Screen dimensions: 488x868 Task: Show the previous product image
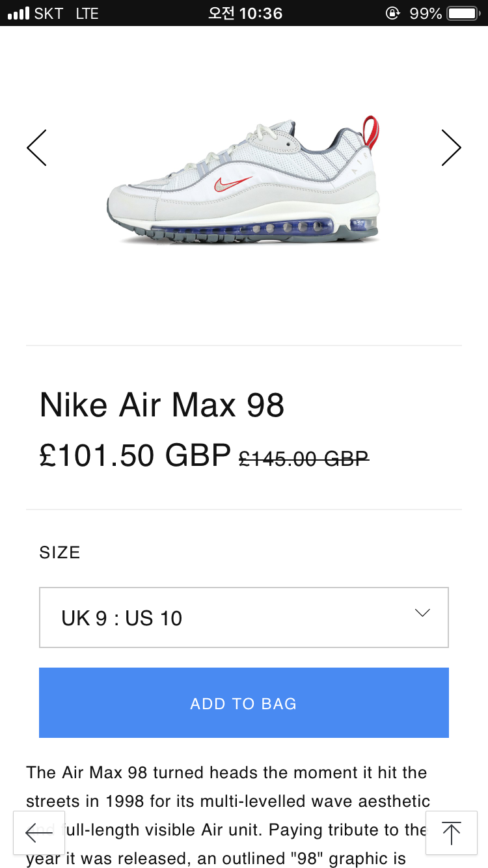click(x=36, y=148)
